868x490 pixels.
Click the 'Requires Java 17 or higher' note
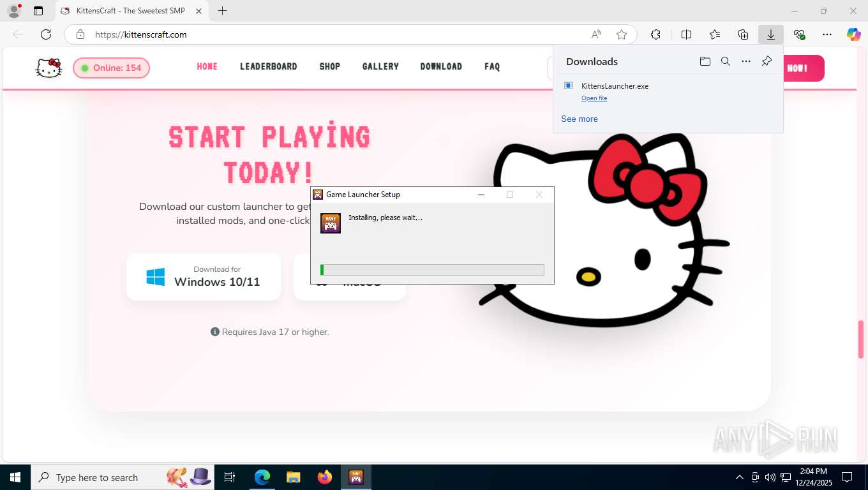click(270, 332)
